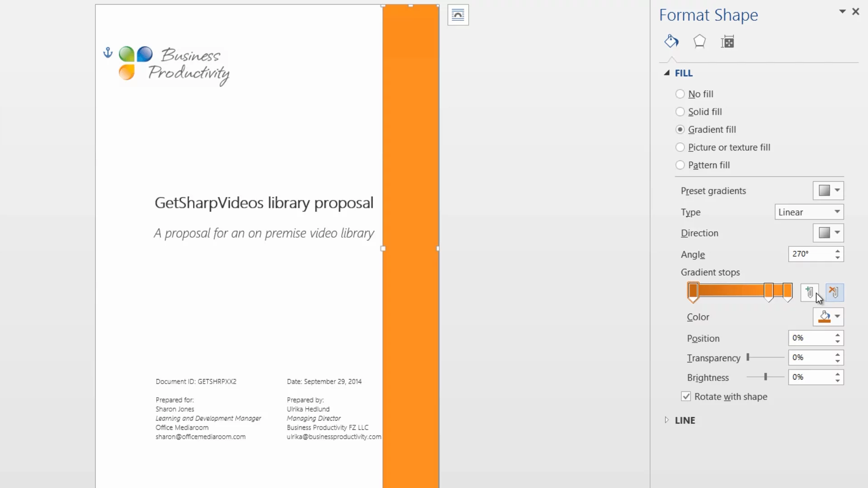Choose the Solid fill radio button

[680, 112]
